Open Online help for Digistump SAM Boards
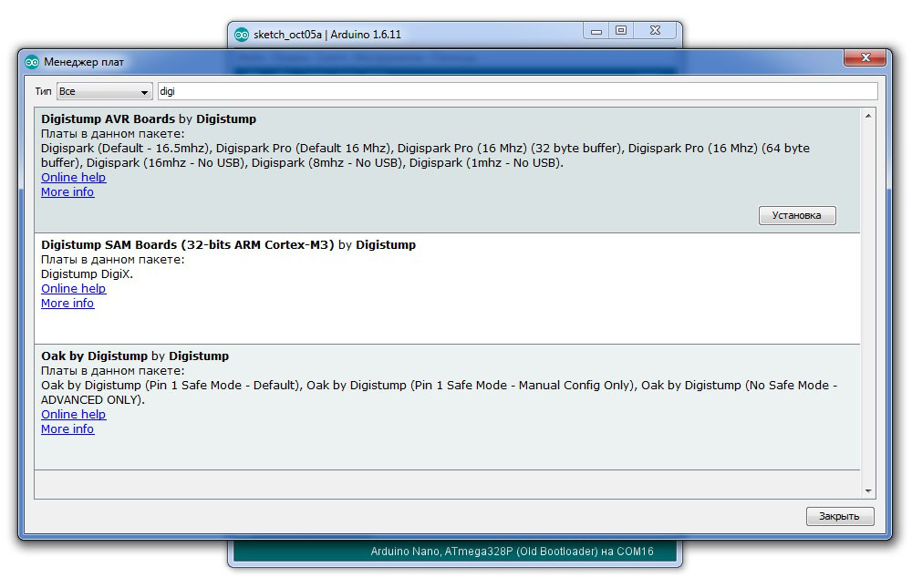912x588 pixels. click(73, 289)
